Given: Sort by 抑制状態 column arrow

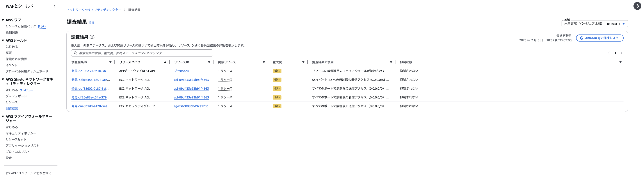Looking at the screenshot, I should (x=621, y=62).
